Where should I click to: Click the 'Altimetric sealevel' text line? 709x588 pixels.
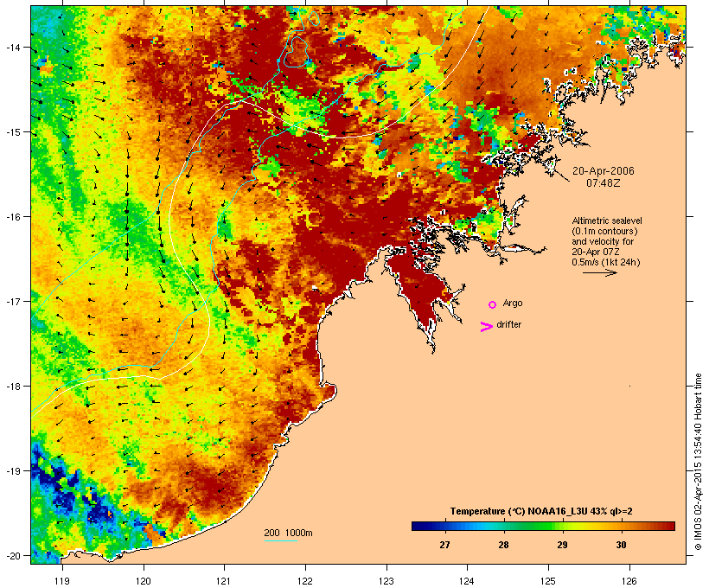607,220
